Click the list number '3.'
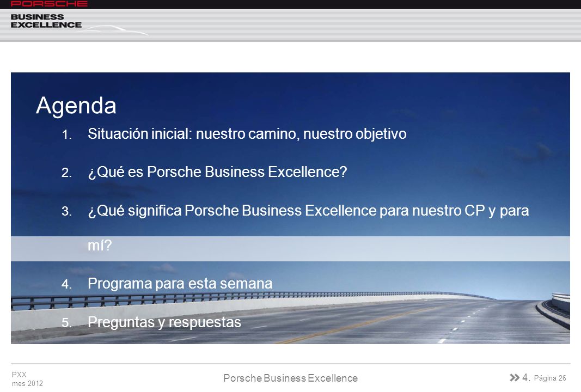The width and height of the screenshot is (581, 392). tap(66, 212)
